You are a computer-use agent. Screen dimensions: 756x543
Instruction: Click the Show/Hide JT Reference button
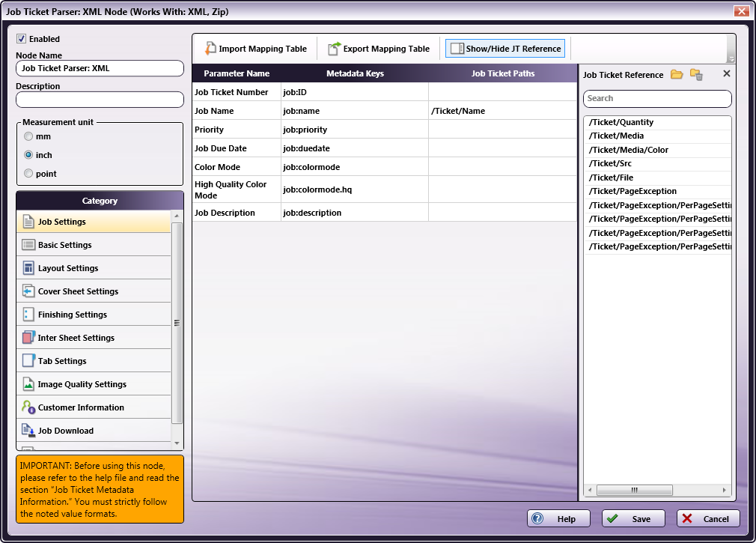tap(504, 48)
